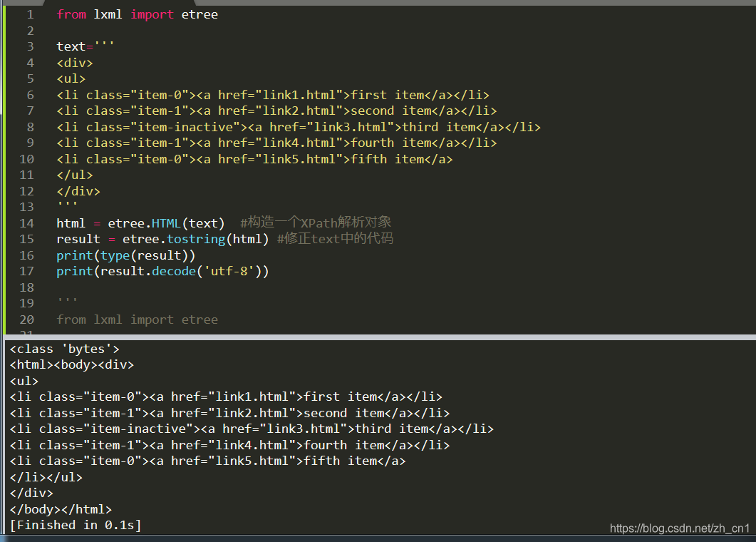Click 'link4.html' in editor line 9
Screen dimensions: 756x542
click(x=299, y=143)
